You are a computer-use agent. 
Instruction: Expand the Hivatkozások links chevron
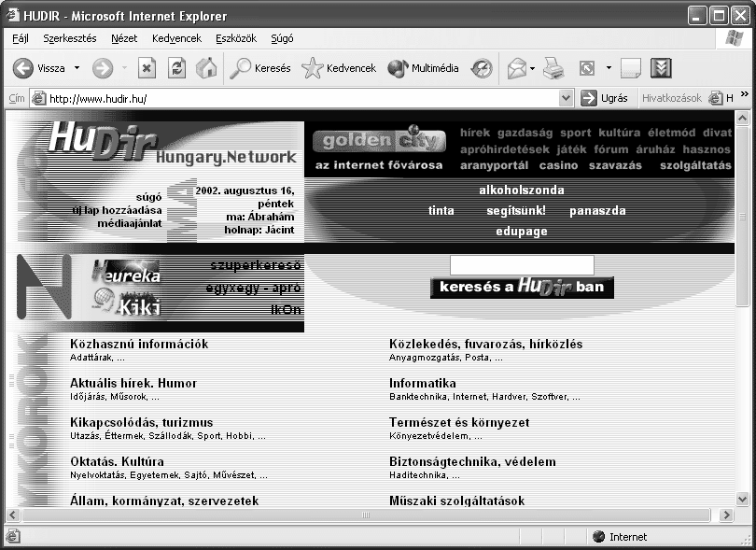pos(745,93)
